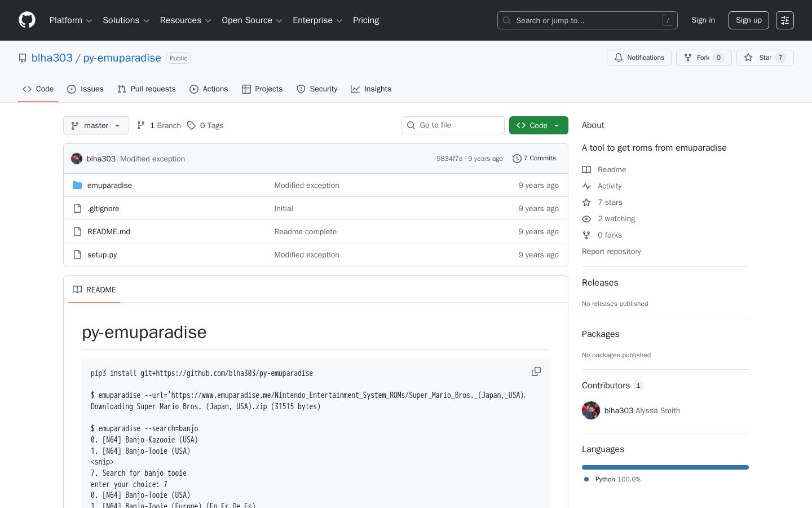Viewport: 812px width, 508px height.
Task: Open contributor blha303 Alyssa Smith link
Action: click(x=642, y=410)
